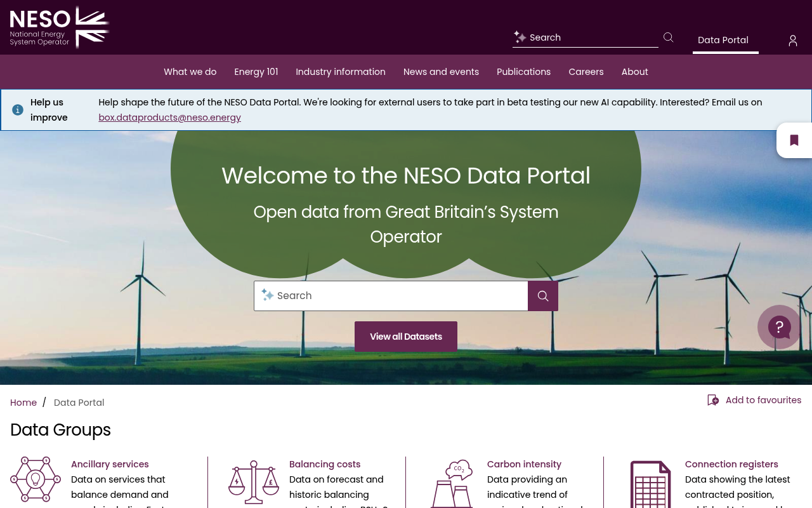Open the What we do menu
This screenshot has height=508, width=812.
click(190, 72)
